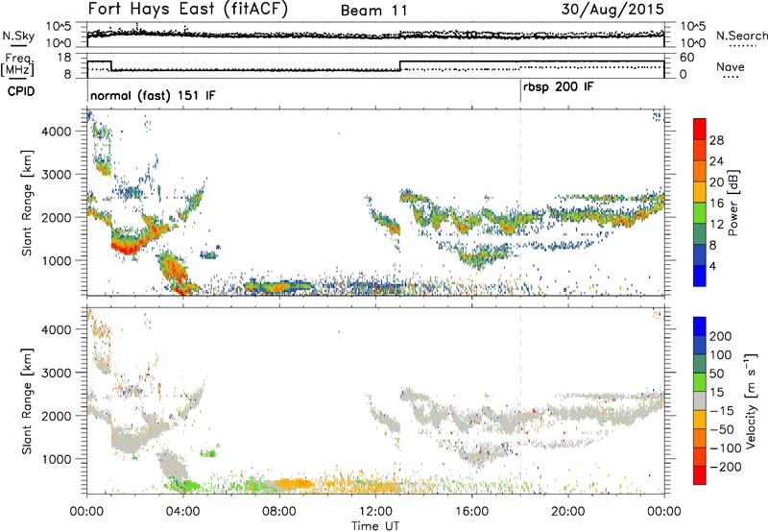Screen dimensions: 768x532
Task: Click the '-100' Velocity colorbar label
Action: [726, 447]
